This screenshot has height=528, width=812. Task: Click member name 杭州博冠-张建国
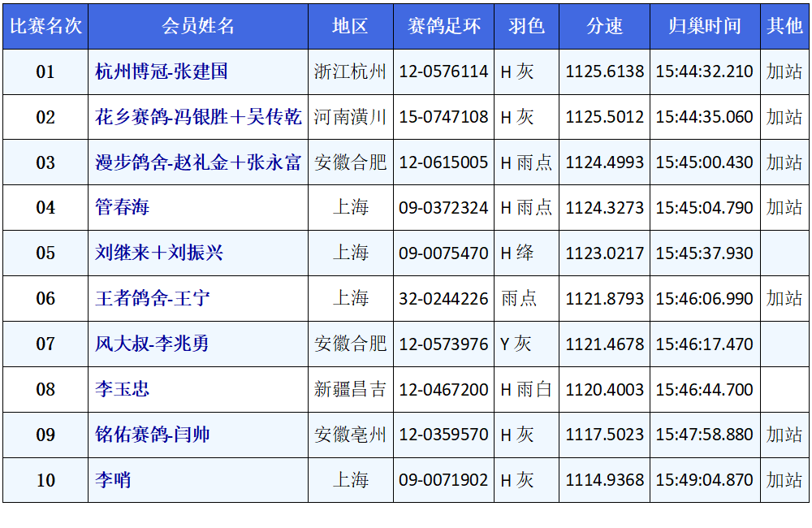[x=161, y=71]
